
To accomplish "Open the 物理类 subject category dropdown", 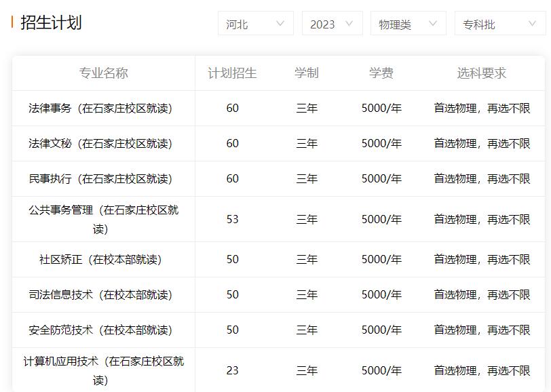I will 407,22.
